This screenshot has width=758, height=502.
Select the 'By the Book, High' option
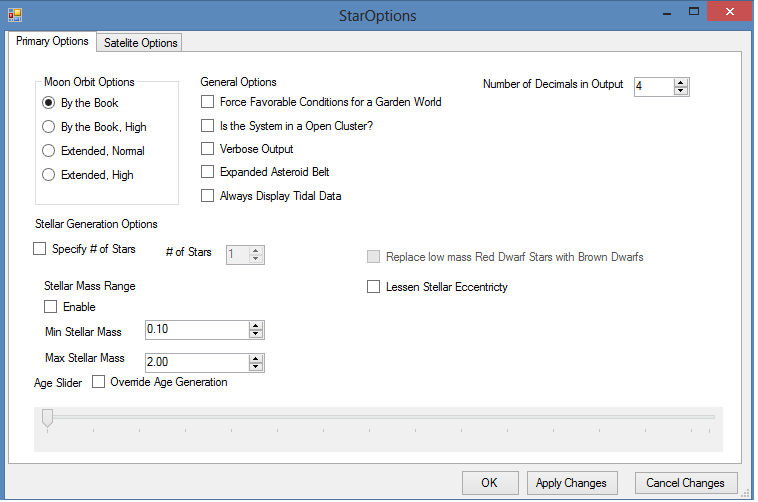(49, 127)
